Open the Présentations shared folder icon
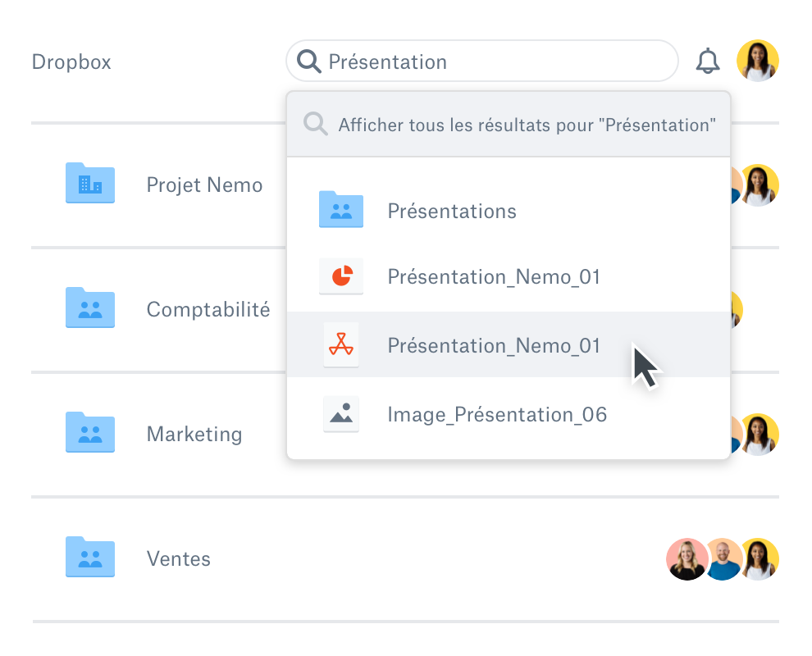The width and height of the screenshot is (812, 656). [340, 209]
